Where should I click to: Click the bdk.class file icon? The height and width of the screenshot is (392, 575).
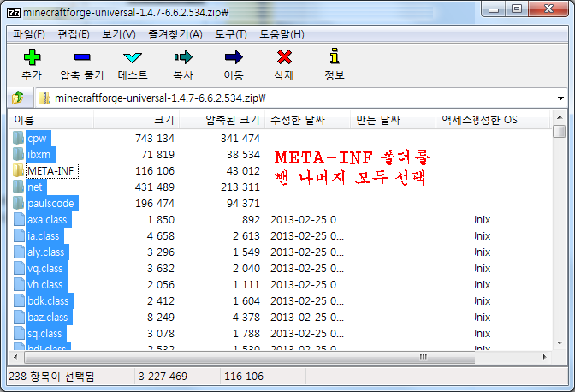pyautogui.click(x=19, y=300)
